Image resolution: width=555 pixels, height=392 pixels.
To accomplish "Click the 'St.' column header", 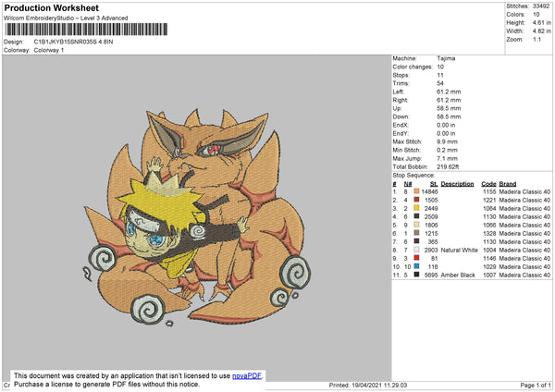I will pyautogui.click(x=434, y=184).
